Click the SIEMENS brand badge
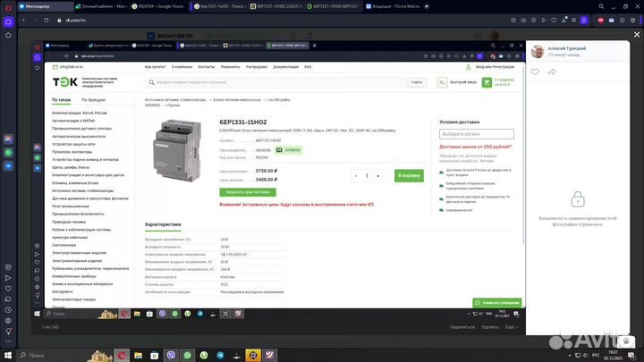The height and width of the screenshot is (362, 644). pyautogui.click(x=289, y=150)
